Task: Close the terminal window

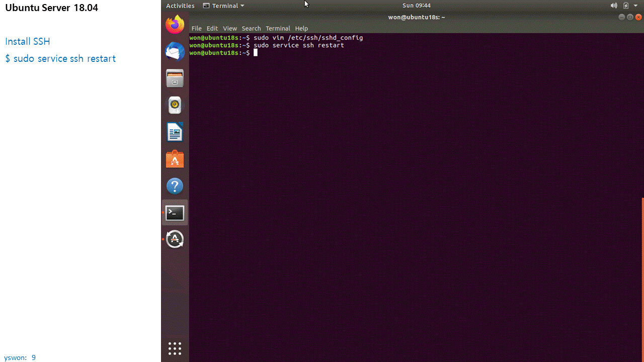Action: tap(638, 17)
